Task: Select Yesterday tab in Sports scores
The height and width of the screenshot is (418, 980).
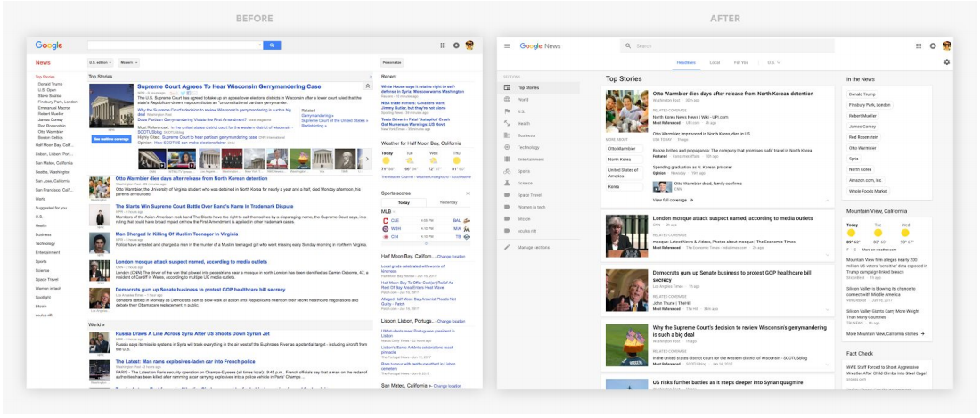Action: [x=448, y=202]
